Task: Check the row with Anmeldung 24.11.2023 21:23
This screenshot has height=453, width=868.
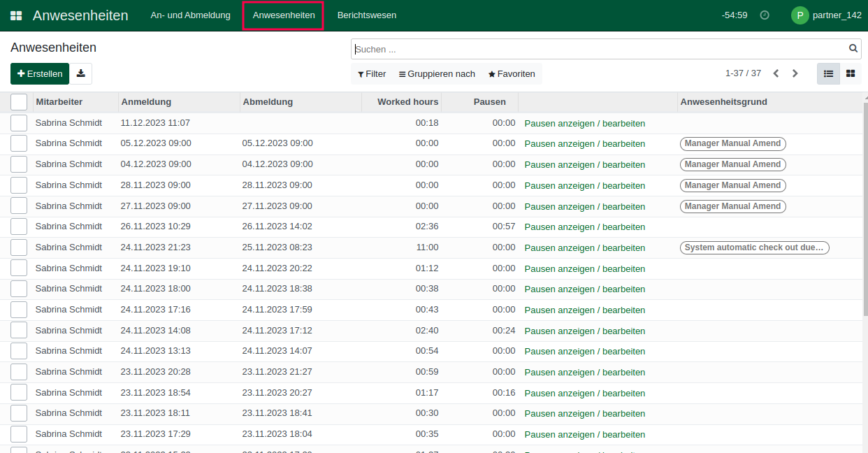Action: pyautogui.click(x=19, y=247)
